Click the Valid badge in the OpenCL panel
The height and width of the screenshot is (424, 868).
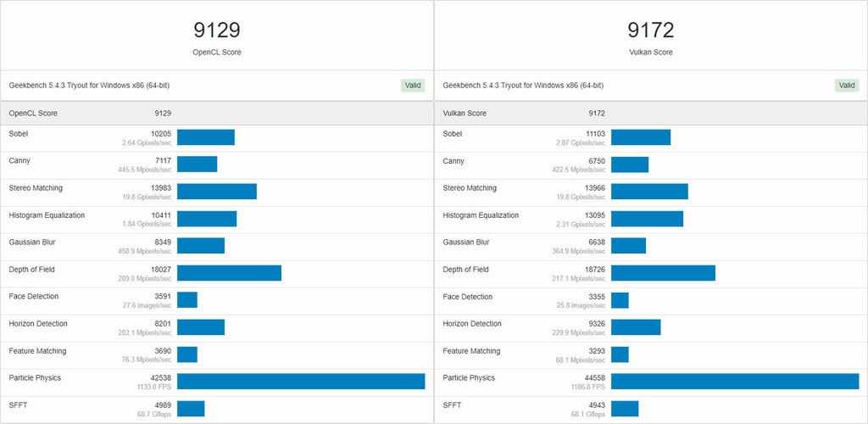[412, 85]
